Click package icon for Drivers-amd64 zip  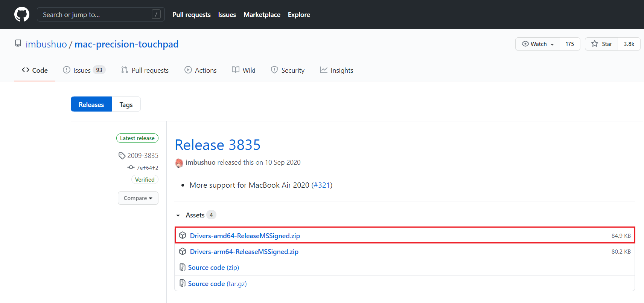(x=183, y=235)
